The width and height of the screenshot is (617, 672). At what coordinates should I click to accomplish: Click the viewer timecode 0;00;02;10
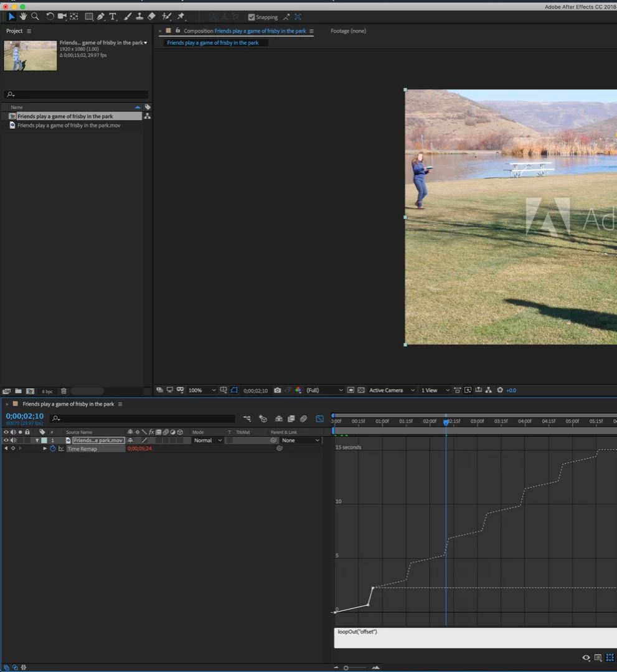coord(255,390)
